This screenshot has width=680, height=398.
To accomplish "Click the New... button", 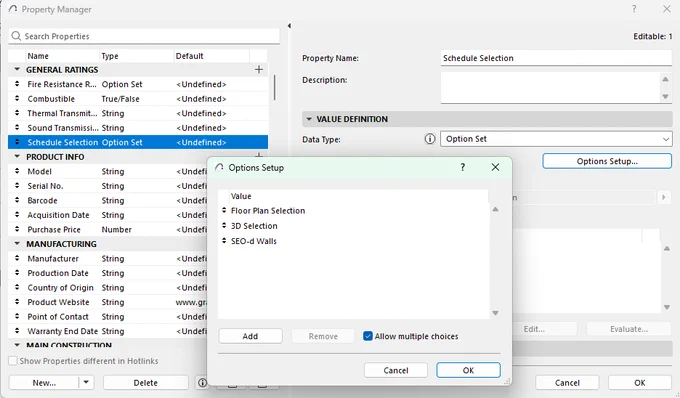I will (x=44, y=382).
